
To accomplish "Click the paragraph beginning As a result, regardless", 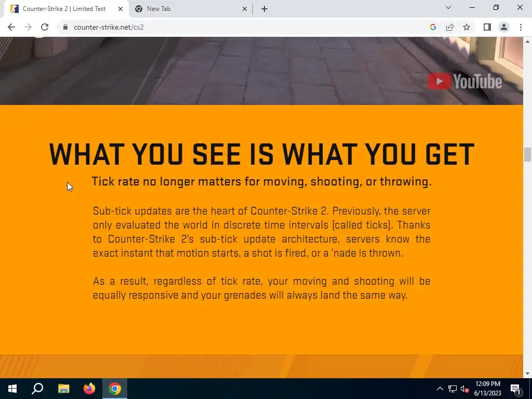I will 262,288.
